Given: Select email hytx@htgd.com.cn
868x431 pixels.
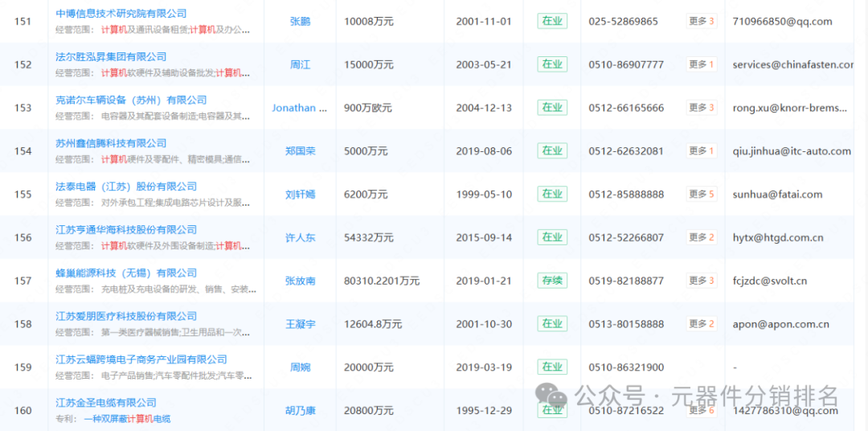Looking at the screenshot, I should (778, 238).
